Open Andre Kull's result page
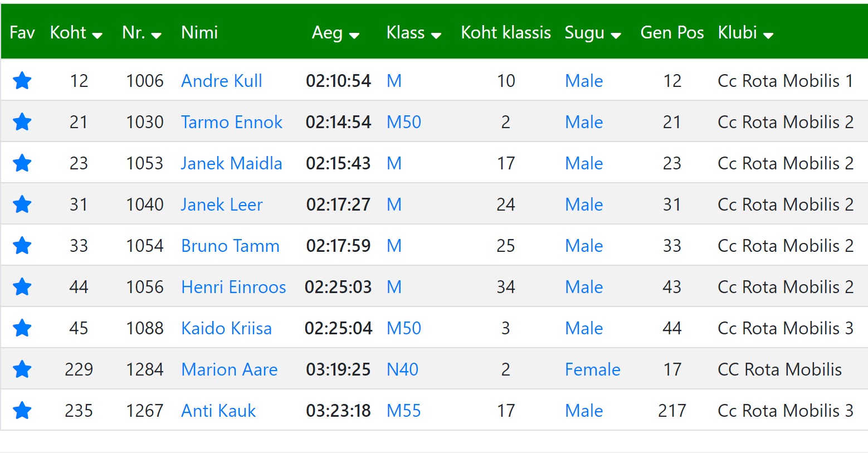 pyautogui.click(x=222, y=81)
